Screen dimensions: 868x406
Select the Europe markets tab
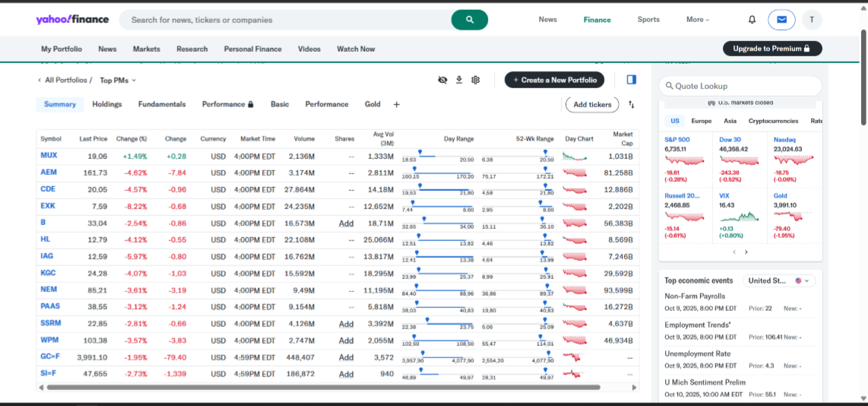(x=701, y=121)
